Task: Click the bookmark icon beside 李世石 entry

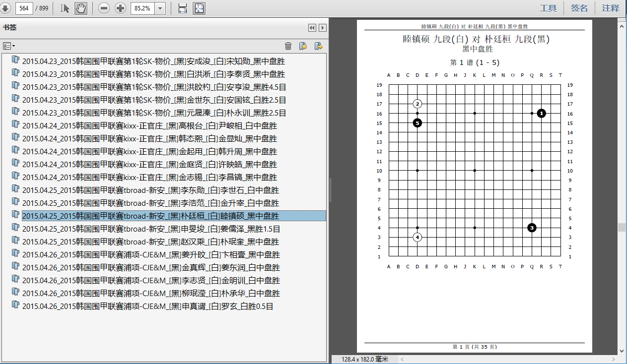Action: coord(15,189)
